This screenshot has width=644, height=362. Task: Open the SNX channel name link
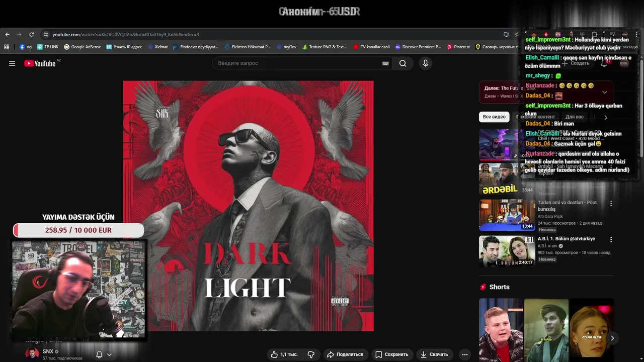click(x=48, y=351)
